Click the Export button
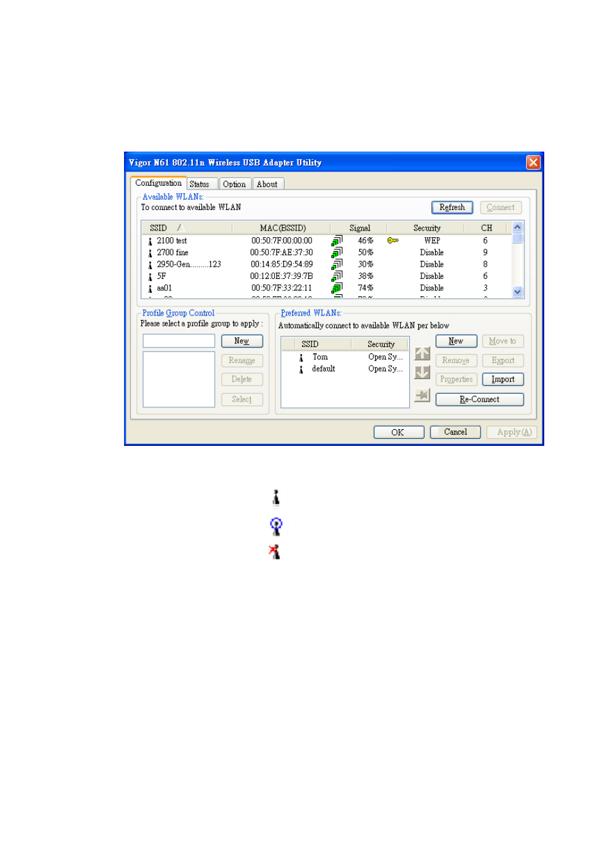 502,360
